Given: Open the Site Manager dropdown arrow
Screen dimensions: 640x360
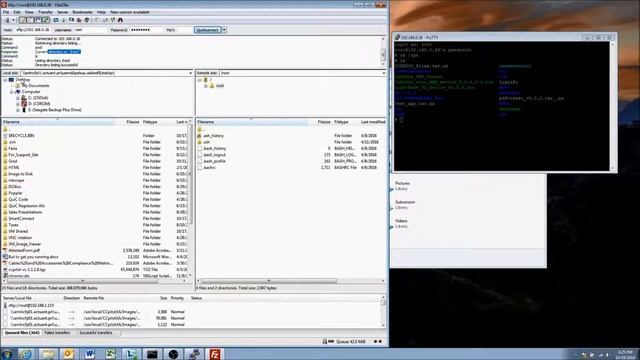Looking at the screenshot, I should click(x=13, y=20).
